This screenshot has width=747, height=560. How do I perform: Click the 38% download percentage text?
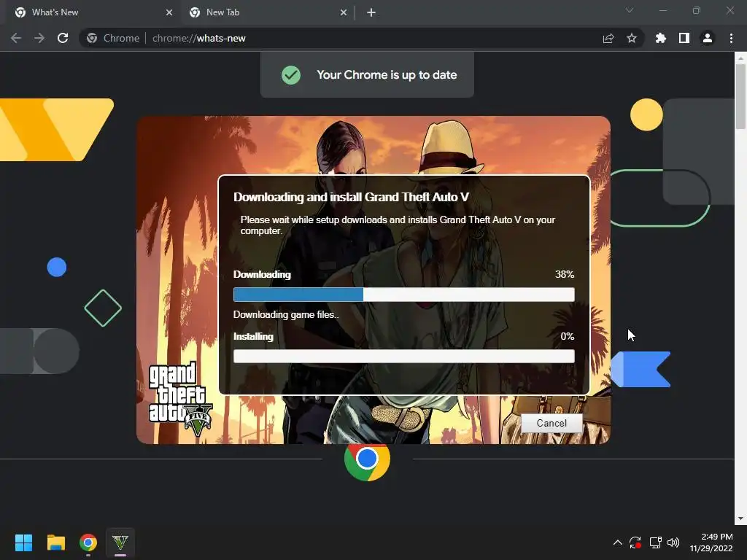pos(565,274)
